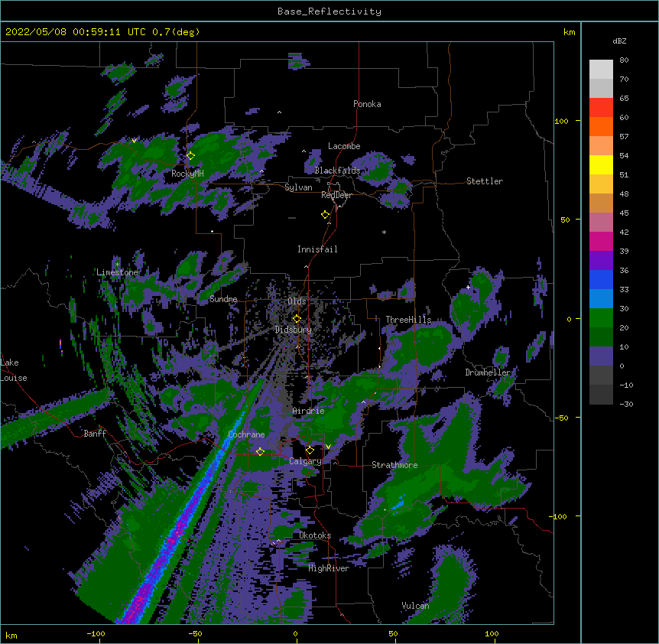
Task: Select the light blue 33 dBZ legend swatch
Action: pos(601,299)
